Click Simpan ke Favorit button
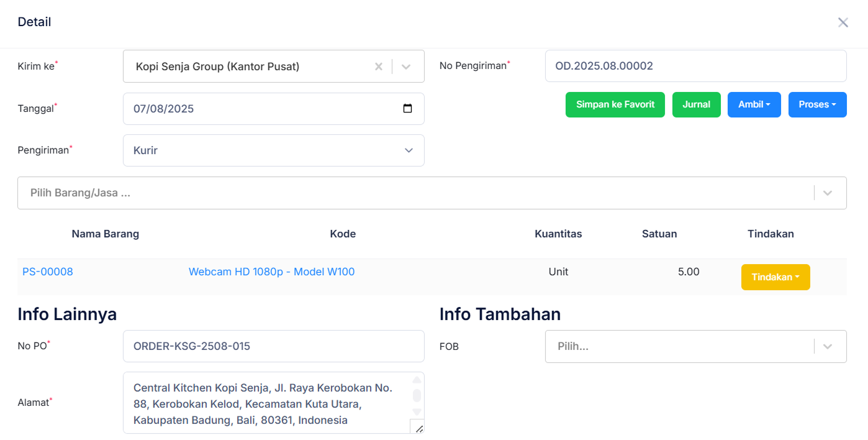868x440 pixels. (615, 104)
